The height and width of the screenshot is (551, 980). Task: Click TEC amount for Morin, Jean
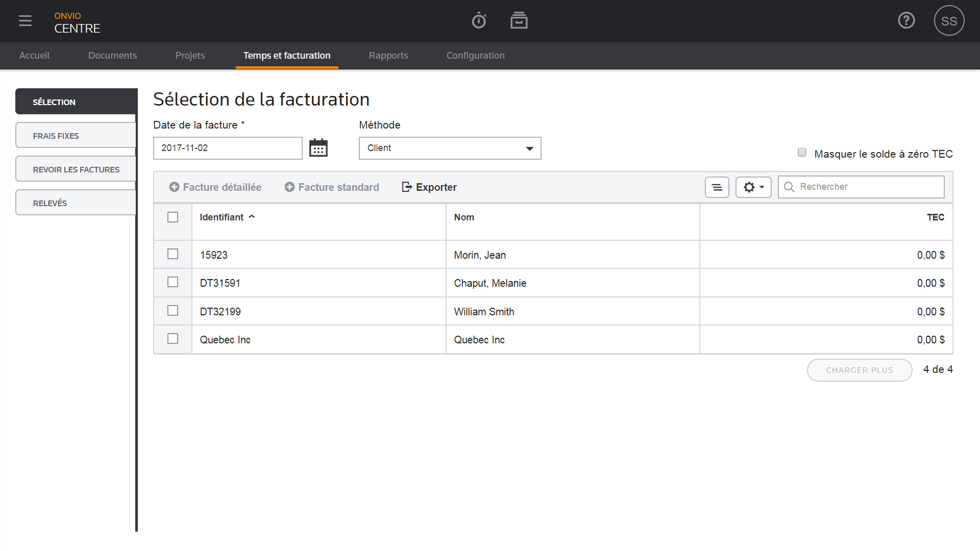click(930, 255)
